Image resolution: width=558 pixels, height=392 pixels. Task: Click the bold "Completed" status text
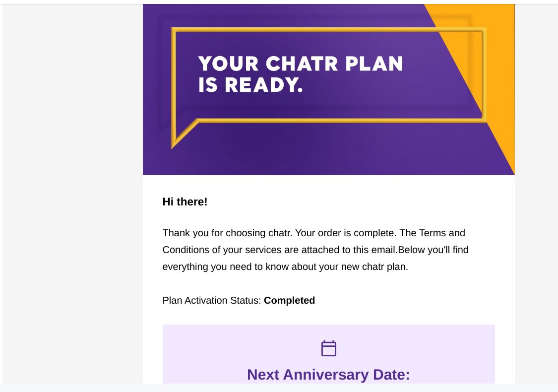tap(289, 300)
